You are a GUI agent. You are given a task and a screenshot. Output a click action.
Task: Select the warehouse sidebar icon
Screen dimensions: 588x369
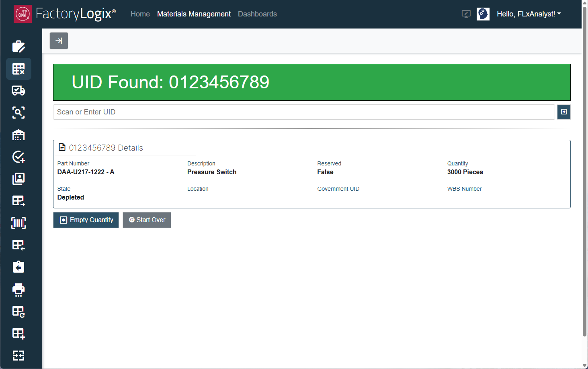tap(18, 135)
